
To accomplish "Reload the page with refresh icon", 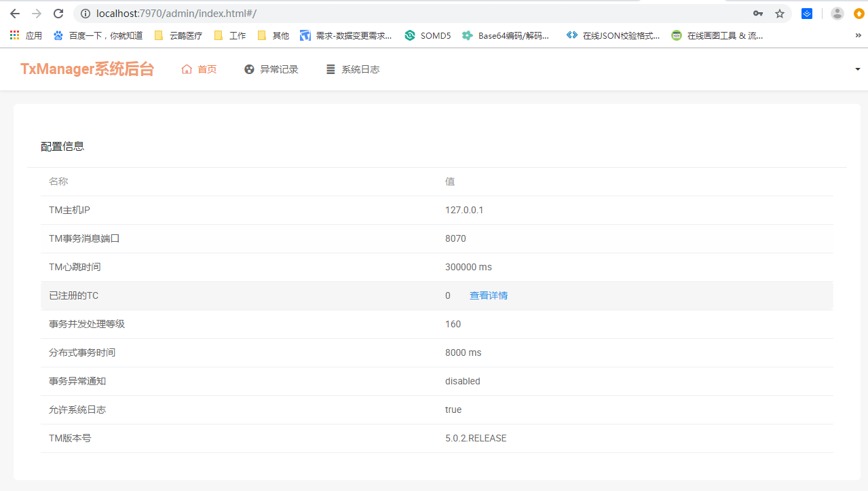I will click(x=58, y=14).
